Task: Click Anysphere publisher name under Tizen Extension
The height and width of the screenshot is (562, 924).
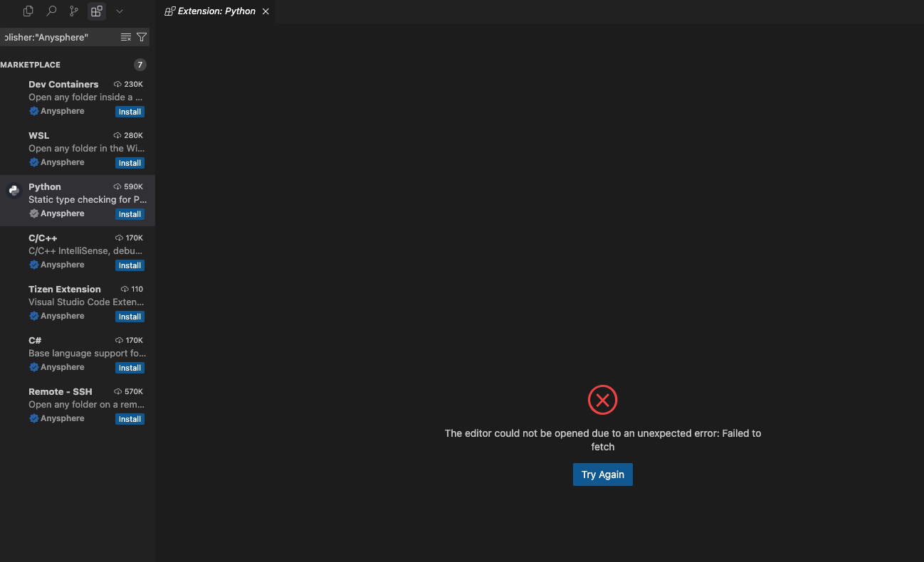Action: 63,316
